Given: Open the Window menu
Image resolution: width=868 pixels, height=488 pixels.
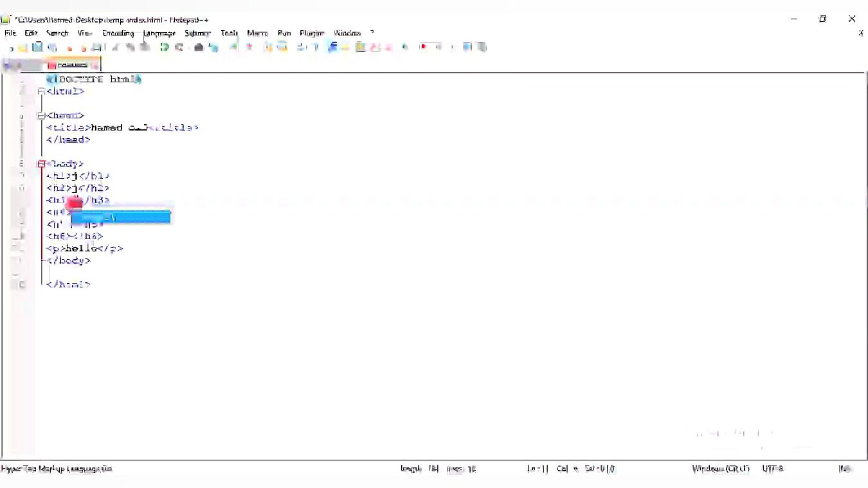Looking at the screenshot, I should click(347, 33).
